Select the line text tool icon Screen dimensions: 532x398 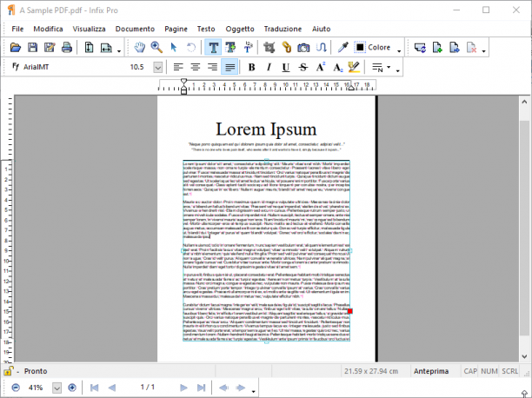pyautogui.click(x=248, y=48)
